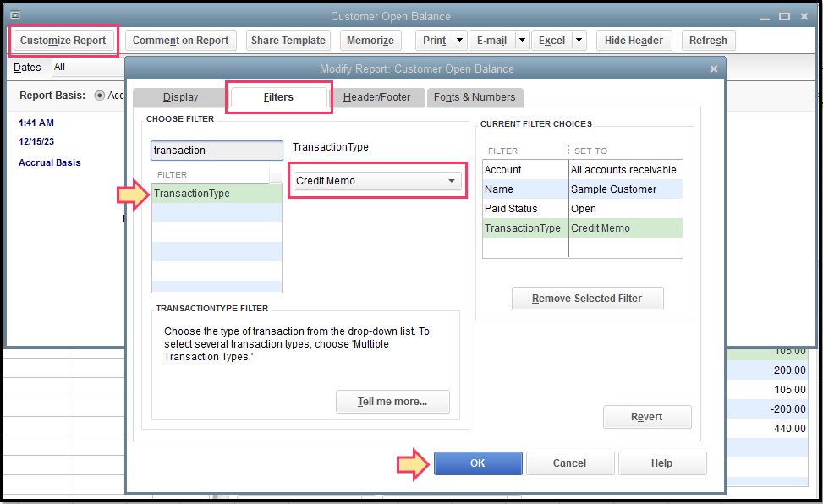823x504 pixels.
Task: Open Help for Modify Report dialog
Action: tap(661, 463)
